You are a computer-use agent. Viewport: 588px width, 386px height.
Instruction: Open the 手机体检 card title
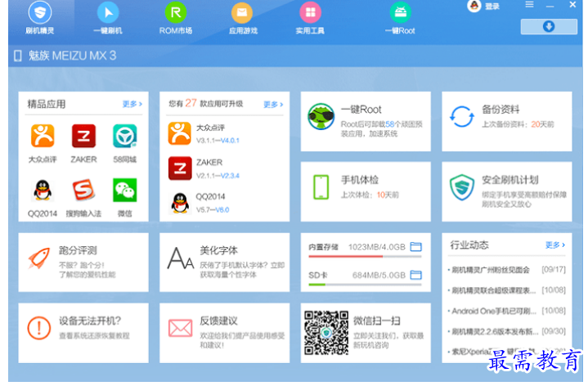pos(360,180)
